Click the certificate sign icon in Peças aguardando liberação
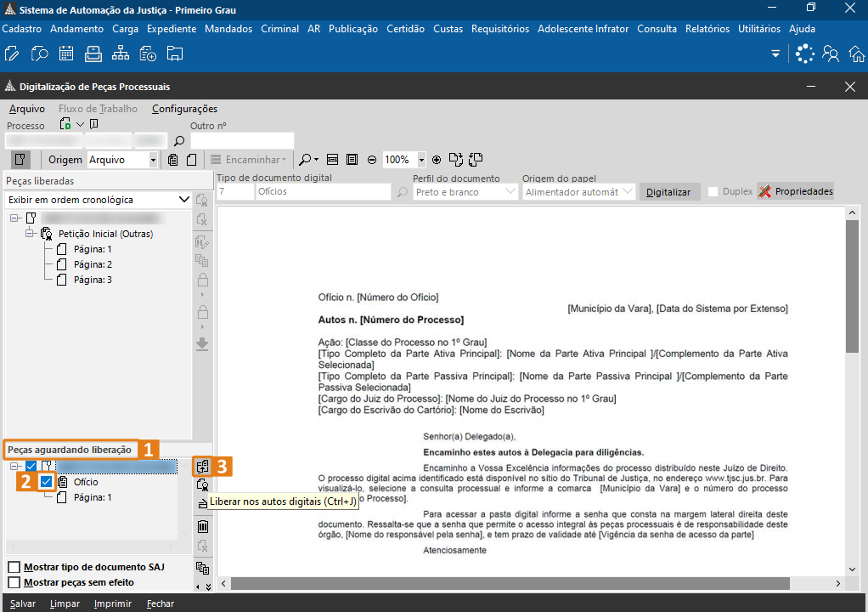The height and width of the screenshot is (612, 868). point(203,485)
